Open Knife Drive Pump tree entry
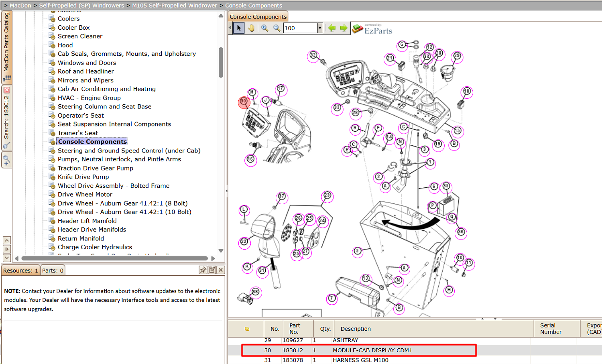 83,177
